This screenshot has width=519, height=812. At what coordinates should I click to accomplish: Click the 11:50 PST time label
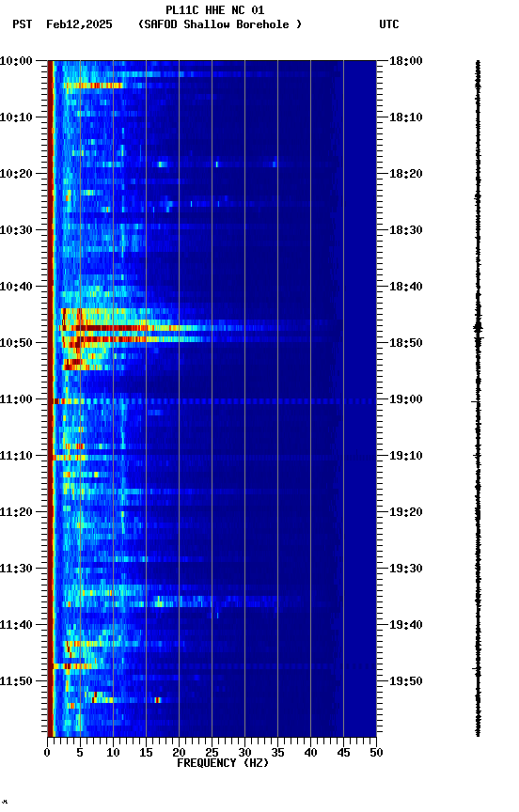tap(16, 681)
